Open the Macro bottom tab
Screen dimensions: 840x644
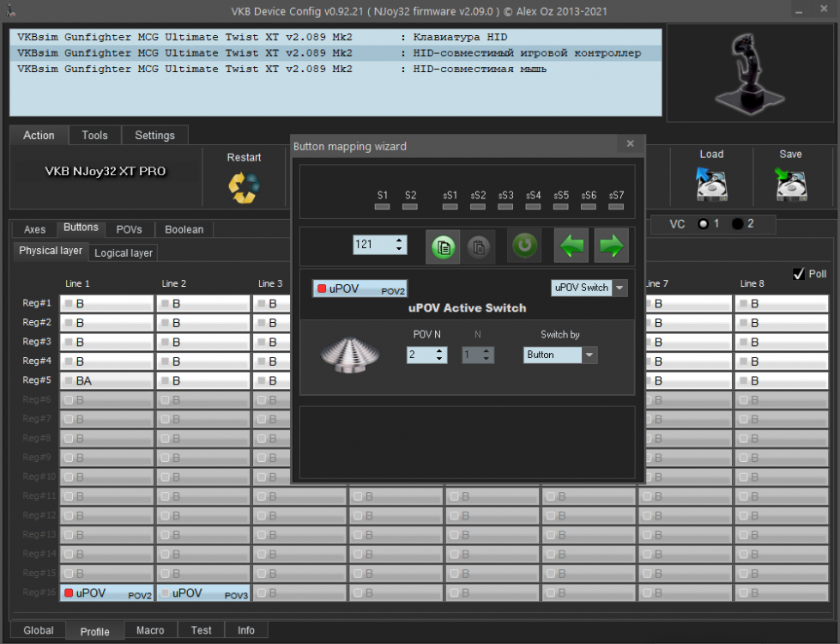(x=150, y=630)
